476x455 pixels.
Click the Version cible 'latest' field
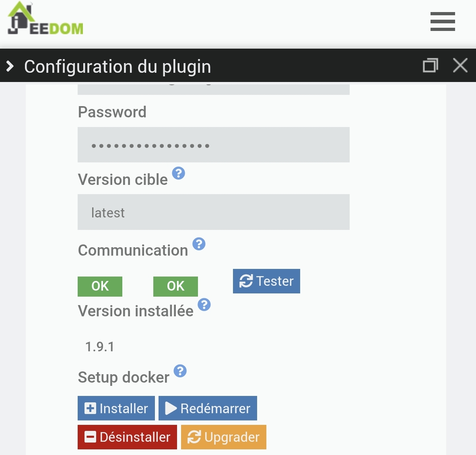click(213, 212)
